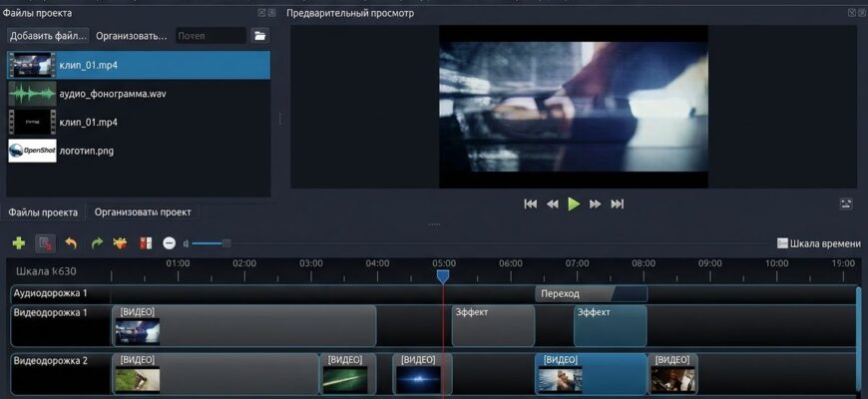Fast-forward the preview playback

[595, 204]
